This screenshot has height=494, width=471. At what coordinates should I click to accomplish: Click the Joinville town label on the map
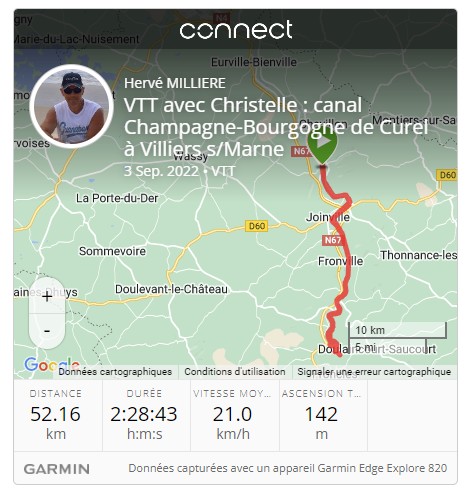click(x=328, y=217)
